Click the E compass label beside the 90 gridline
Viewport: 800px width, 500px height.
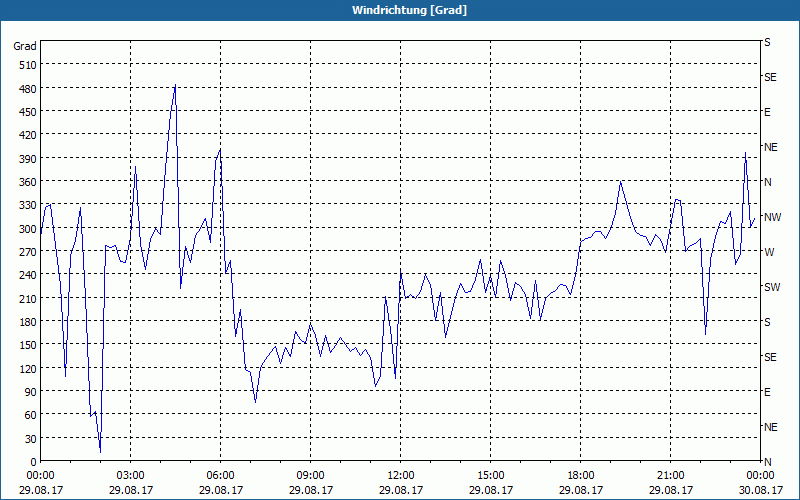(x=767, y=392)
